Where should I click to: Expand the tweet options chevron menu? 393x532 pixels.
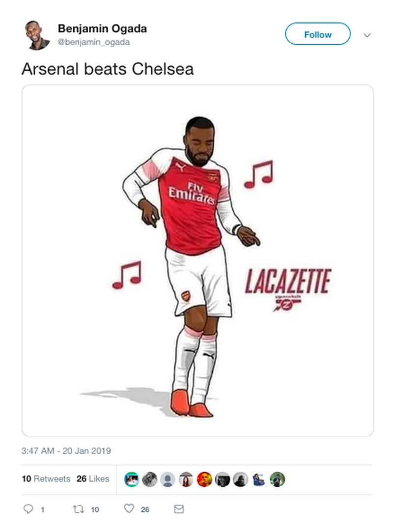[366, 35]
